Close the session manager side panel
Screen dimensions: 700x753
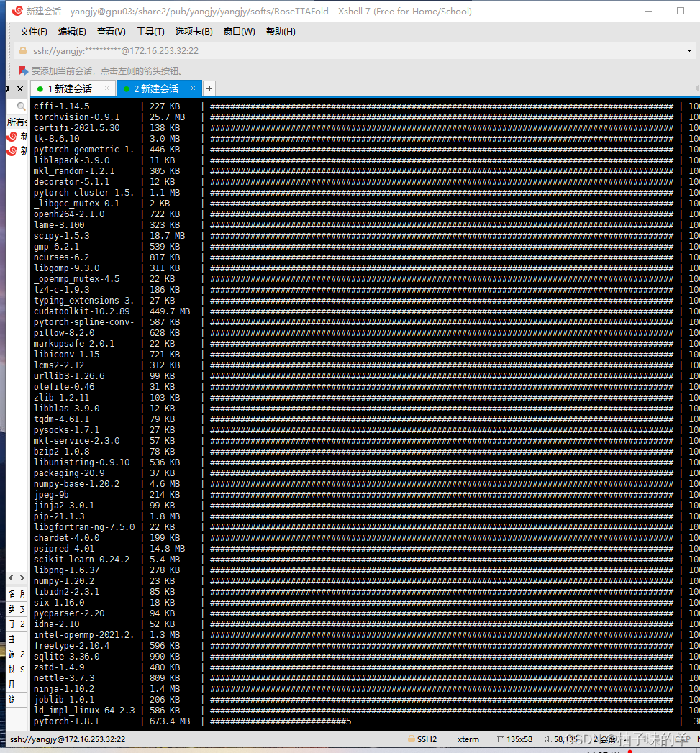tap(20, 89)
